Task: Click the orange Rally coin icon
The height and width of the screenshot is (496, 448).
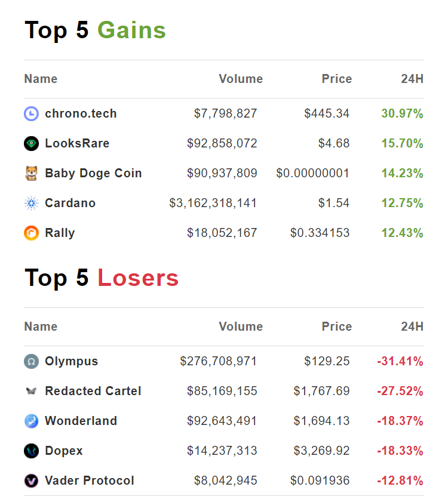Action: tap(31, 233)
